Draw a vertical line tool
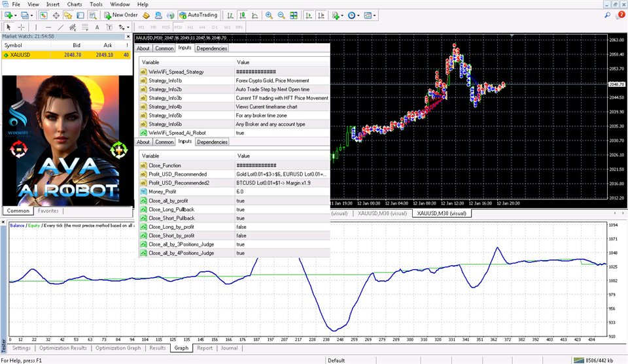This screenshot has width=628, height=364. 35,27
